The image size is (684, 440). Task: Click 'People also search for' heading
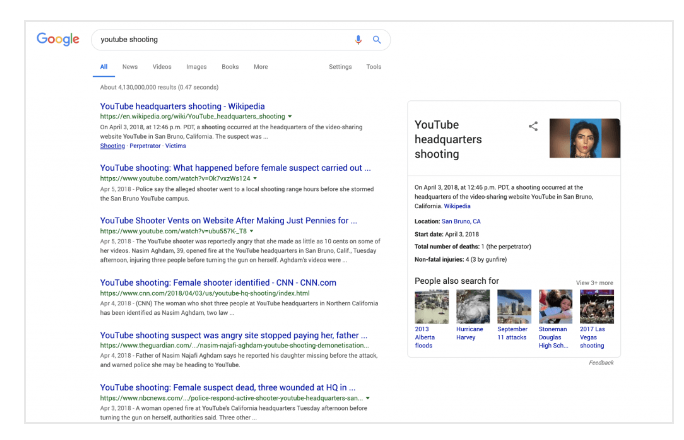tap(457, 281)
